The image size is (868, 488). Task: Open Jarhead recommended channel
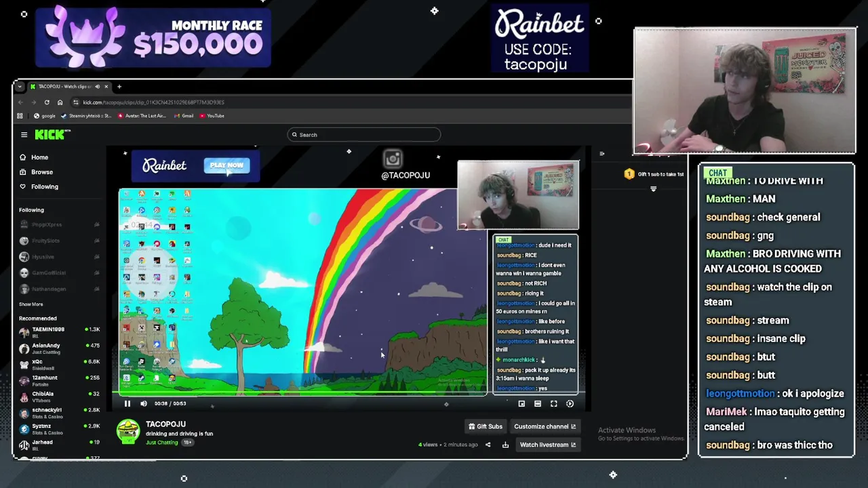pyautogui.click(x=59, y=445)
